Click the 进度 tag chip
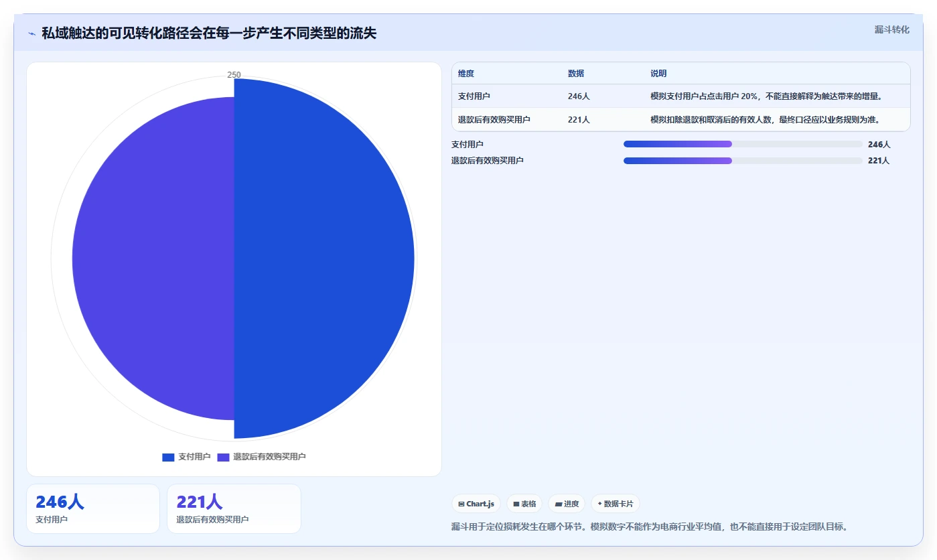This screenshot has width=937, height=560. tap(567, 504)
